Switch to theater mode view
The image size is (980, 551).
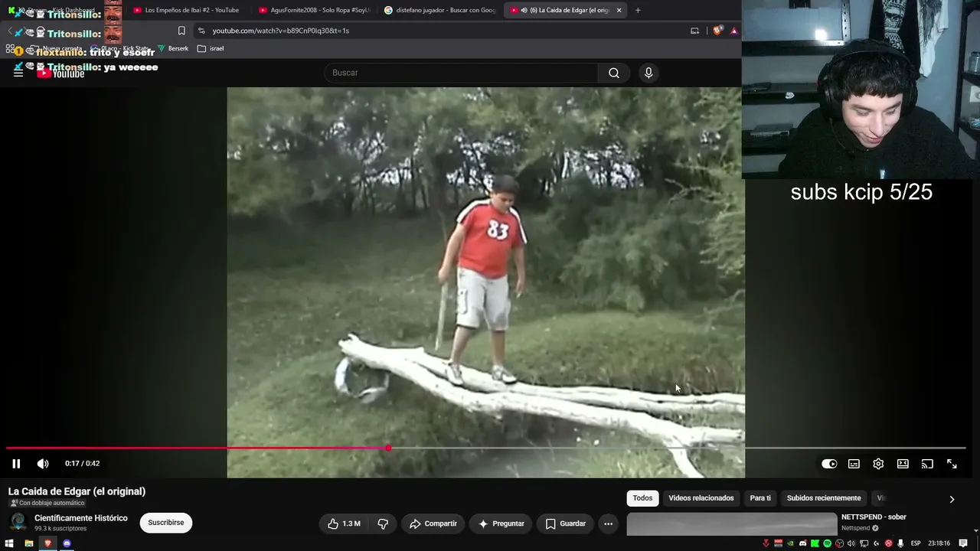pyautogui.click(x=903, y=464)
